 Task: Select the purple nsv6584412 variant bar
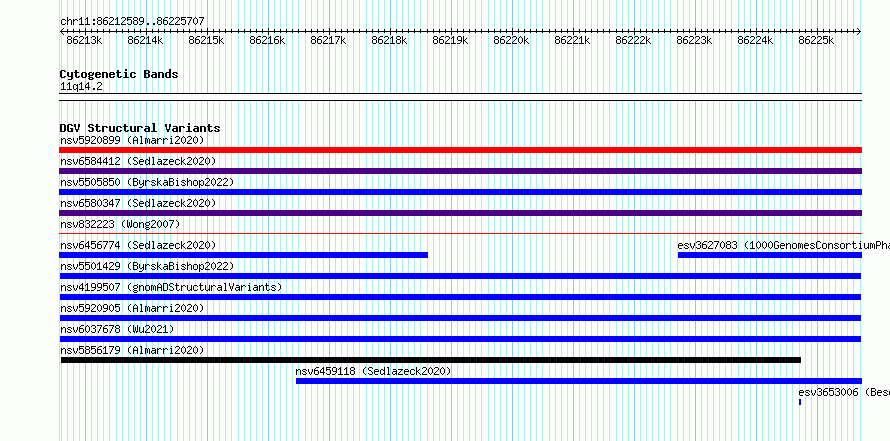[x=460, y=171]
